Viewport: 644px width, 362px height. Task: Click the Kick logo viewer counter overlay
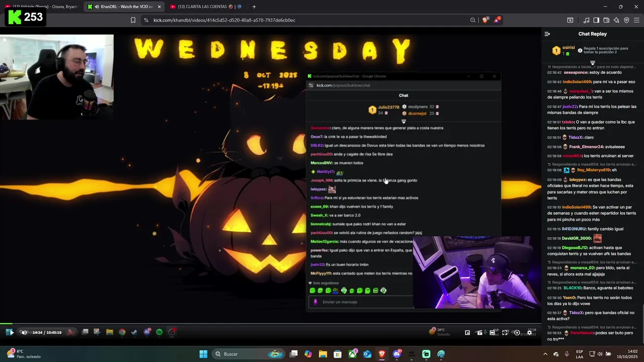pos(25,17)
